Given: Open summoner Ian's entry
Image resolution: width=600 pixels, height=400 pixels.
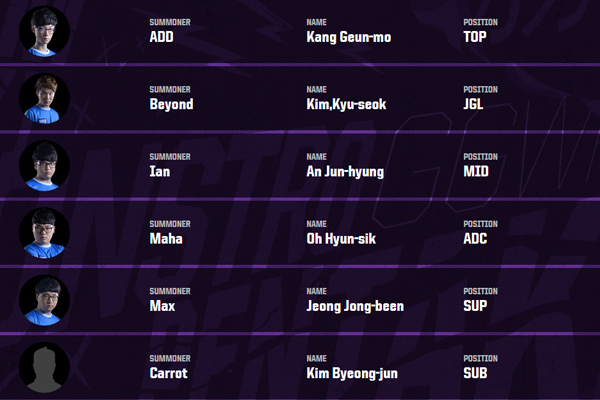Looking at the screenshot, I should click(x=160, y=171).
